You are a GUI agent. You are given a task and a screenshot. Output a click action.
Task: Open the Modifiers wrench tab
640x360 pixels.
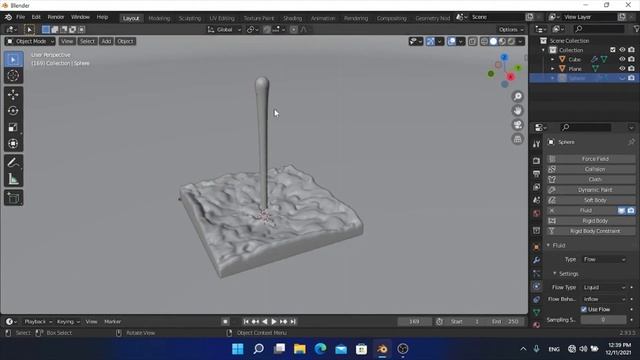pyautogui.click(x=536, y=260)
